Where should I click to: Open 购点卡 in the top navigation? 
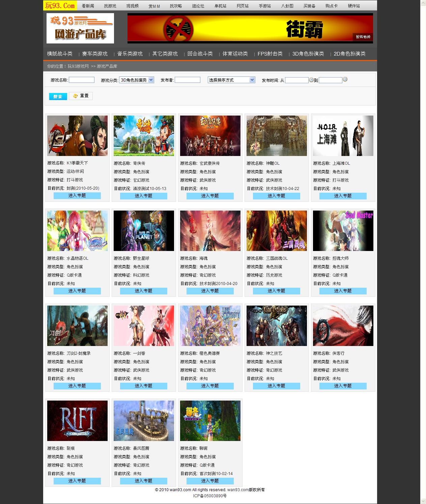[x=332, y=6]
